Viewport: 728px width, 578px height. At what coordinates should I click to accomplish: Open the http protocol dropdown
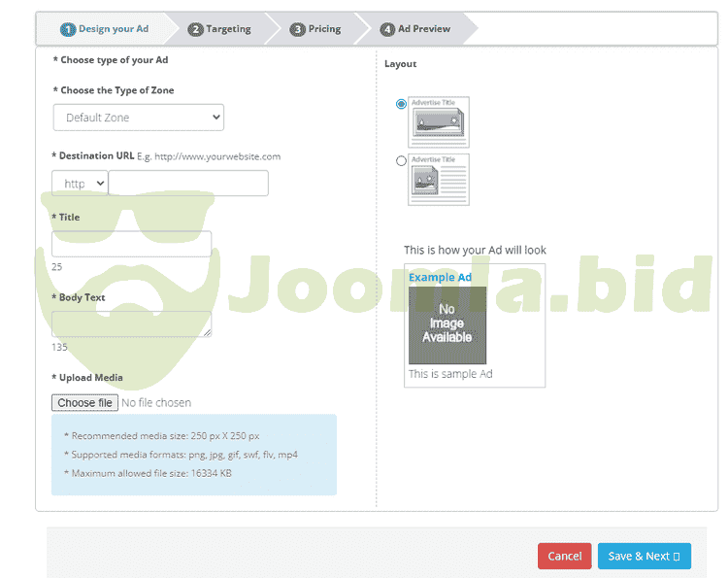(x=80, y=184)
